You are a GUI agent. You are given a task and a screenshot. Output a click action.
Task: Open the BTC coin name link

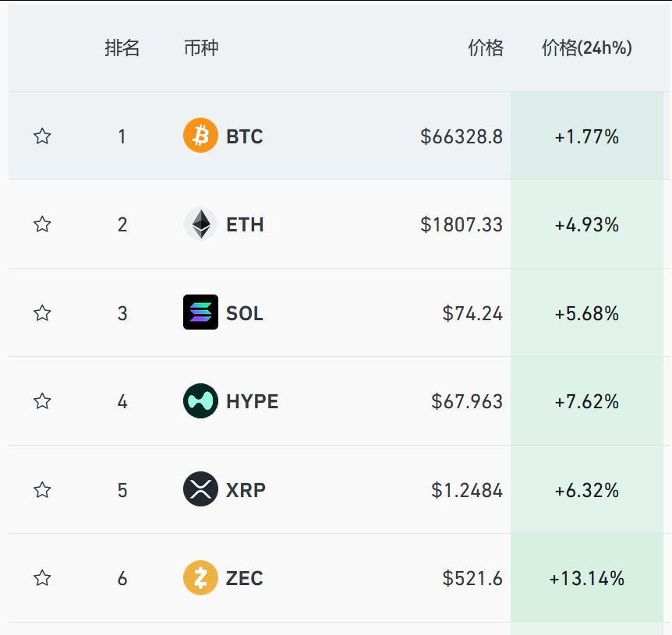[x=244, y=136]
